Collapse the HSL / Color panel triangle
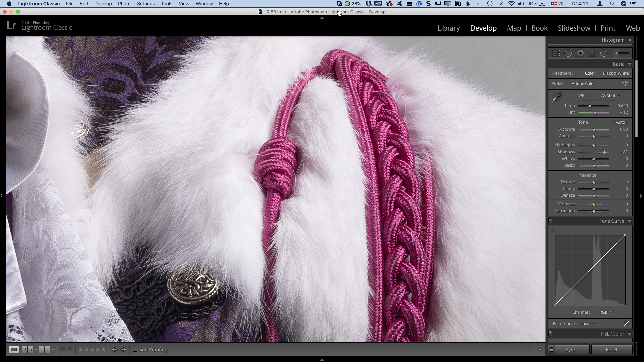 point(630,334)
